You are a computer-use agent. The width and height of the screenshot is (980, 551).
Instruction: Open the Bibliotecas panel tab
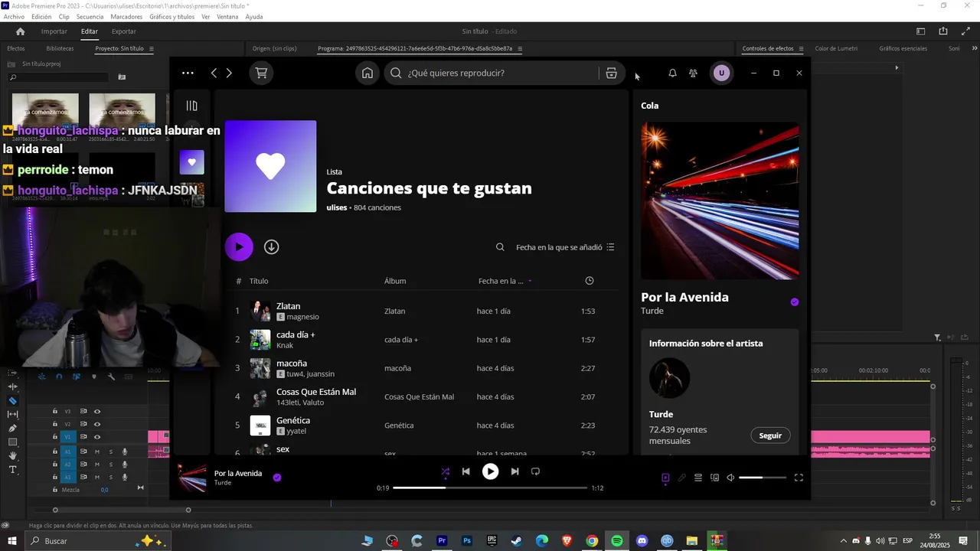(x=60, y=49)
